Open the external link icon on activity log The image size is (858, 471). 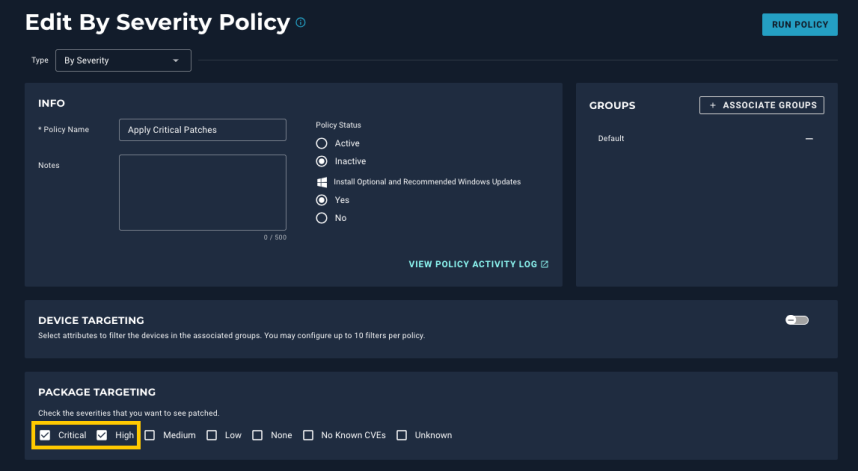[544, 264]
